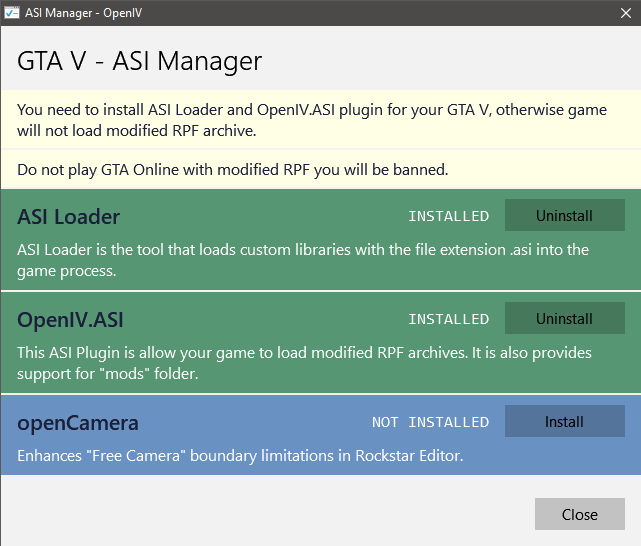This screenshot has width=641, height=546.
Task: Click the ASI Loader description text
Action: (x=300, y=257)
